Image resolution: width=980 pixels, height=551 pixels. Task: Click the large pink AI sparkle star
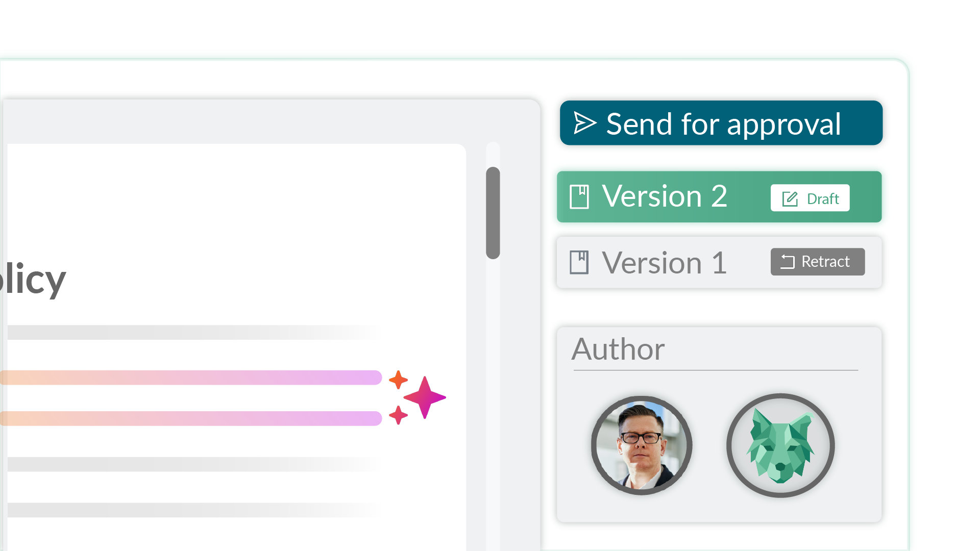point(425,397)
